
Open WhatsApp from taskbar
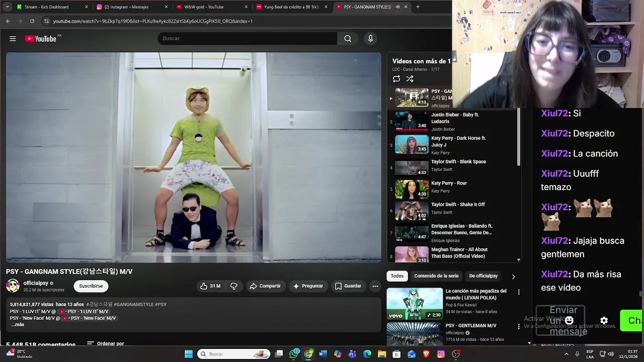point(294,354)
